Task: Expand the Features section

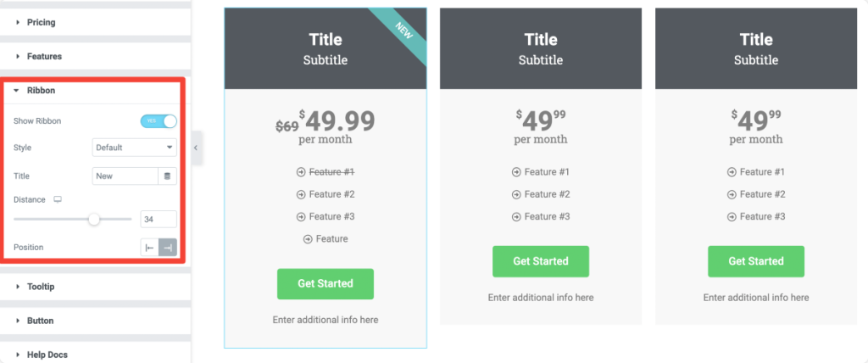Action: (x=44, y=56)
